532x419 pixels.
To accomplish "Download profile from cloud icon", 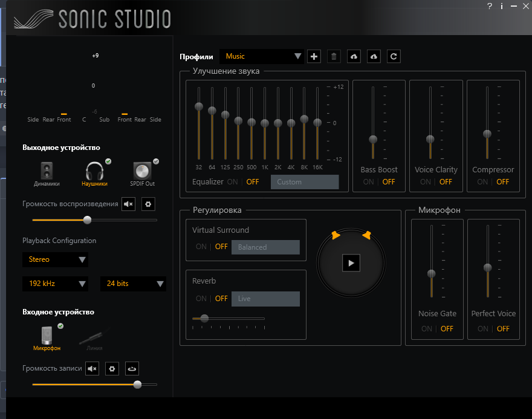I will [x=374, y=56].
